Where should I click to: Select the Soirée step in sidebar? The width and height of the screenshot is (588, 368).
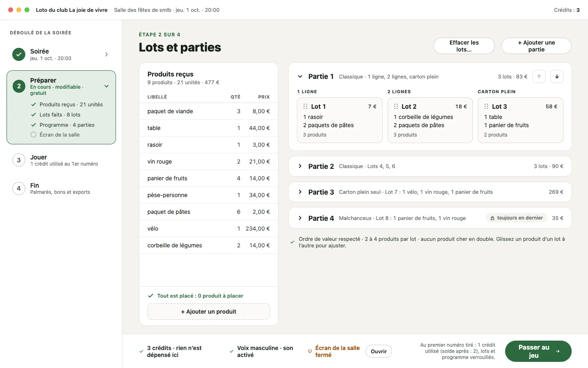(61, 54)
